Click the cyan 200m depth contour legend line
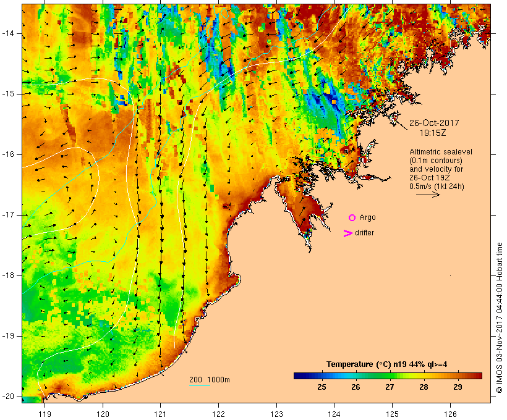 pos(200,385)
